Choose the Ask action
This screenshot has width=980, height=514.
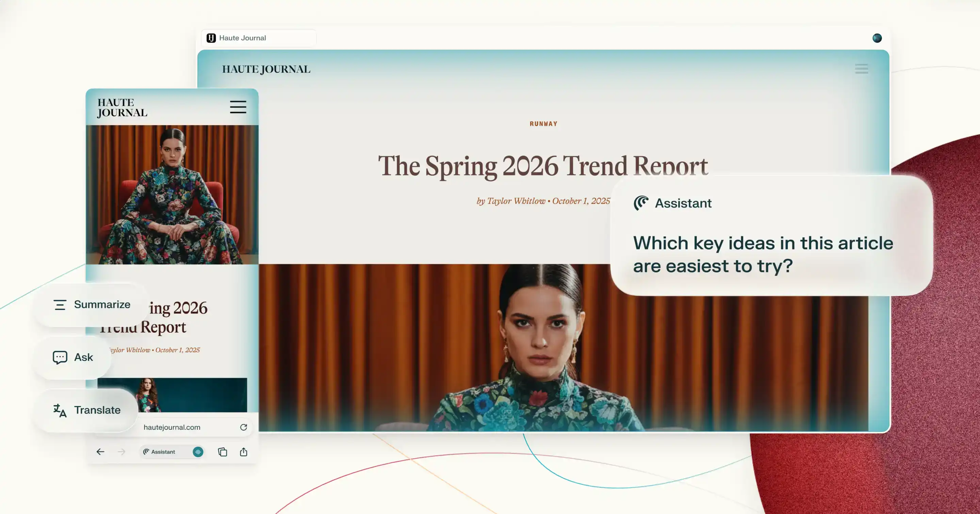[73, 357]
